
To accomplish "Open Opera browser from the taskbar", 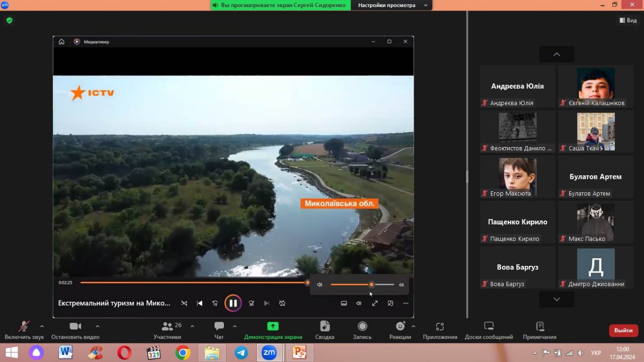I will point(124,352).
